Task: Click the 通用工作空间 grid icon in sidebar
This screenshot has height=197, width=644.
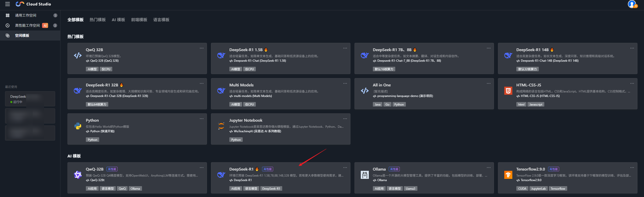Action: [x=8, y=15]
